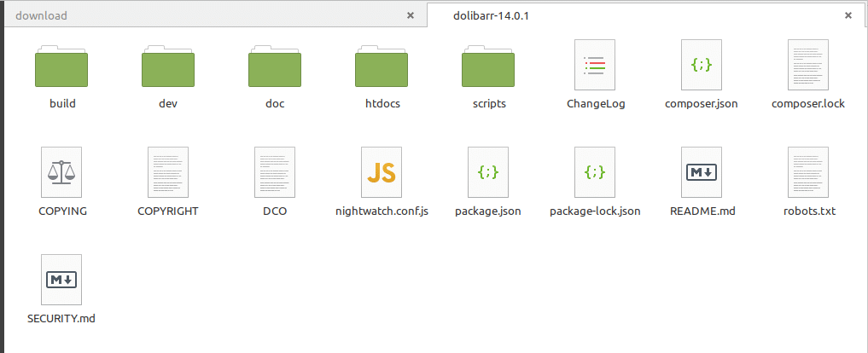Switch to the download tab
Viewport: 868px width, 353px height.
[x=216, y=15]
